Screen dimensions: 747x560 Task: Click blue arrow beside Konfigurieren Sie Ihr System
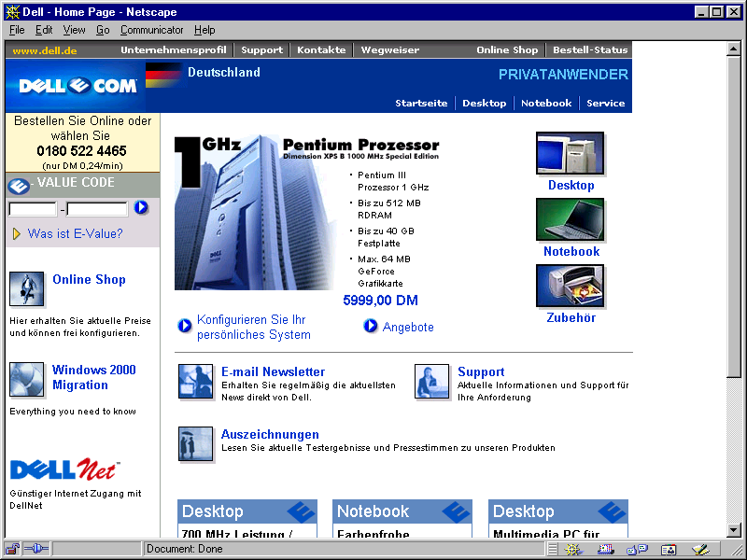click(184, 326)
